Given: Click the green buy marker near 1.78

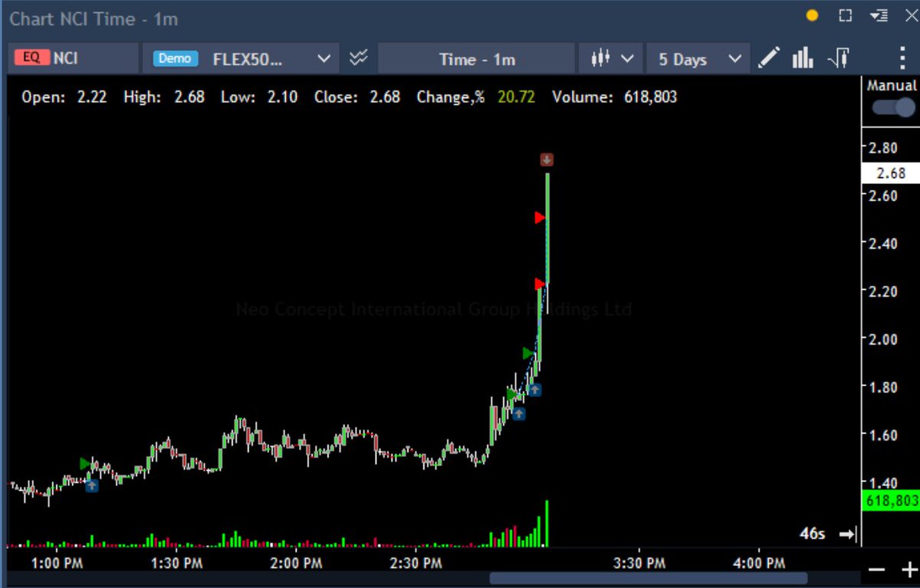Looking at the screenshot, I should [x=512, y=395].
